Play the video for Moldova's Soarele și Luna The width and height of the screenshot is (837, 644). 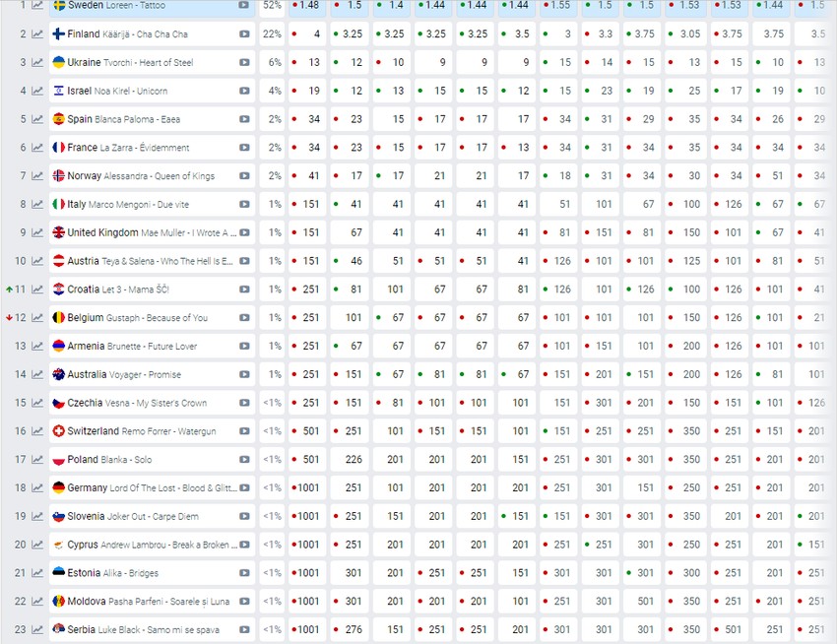pyautogui.click(x=244, y=602)
